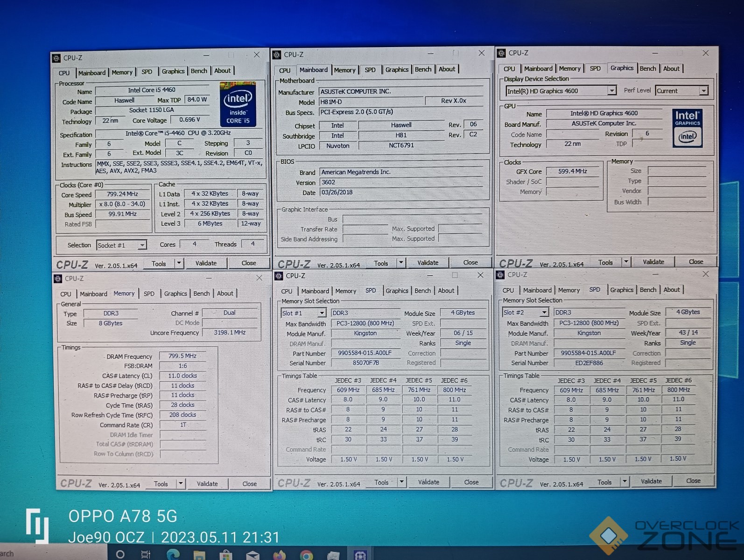This screenshot has width=744, height=560.
Task: Open Tools dropdown arrow in CPU tab window
Action: (178, 263)
